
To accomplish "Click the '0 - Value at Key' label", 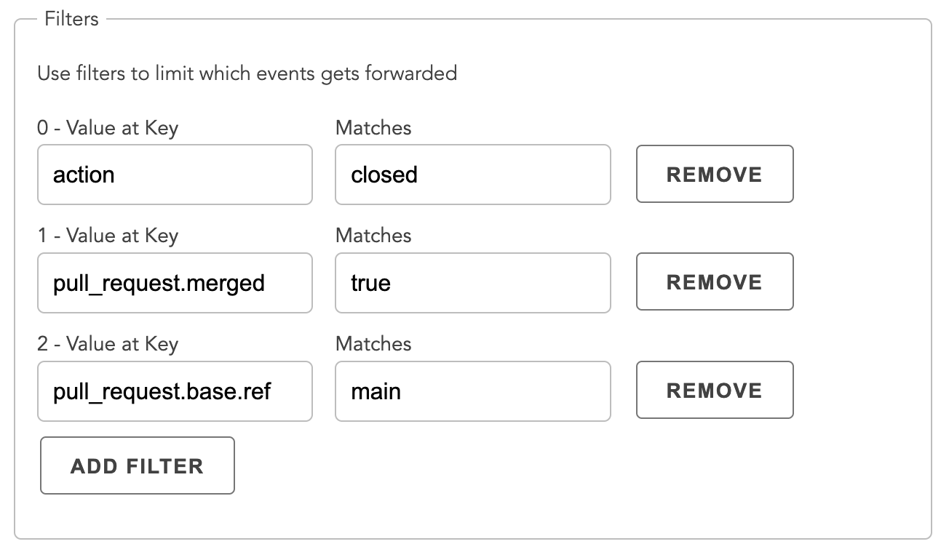I will tap(108, 128).
